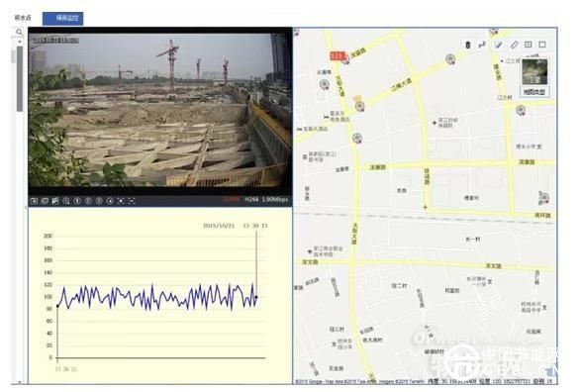Viewport: 582px width, 392px height.
Task: Click the 13:39:21 timestamp above chart
Action: (x=255, y=226)
